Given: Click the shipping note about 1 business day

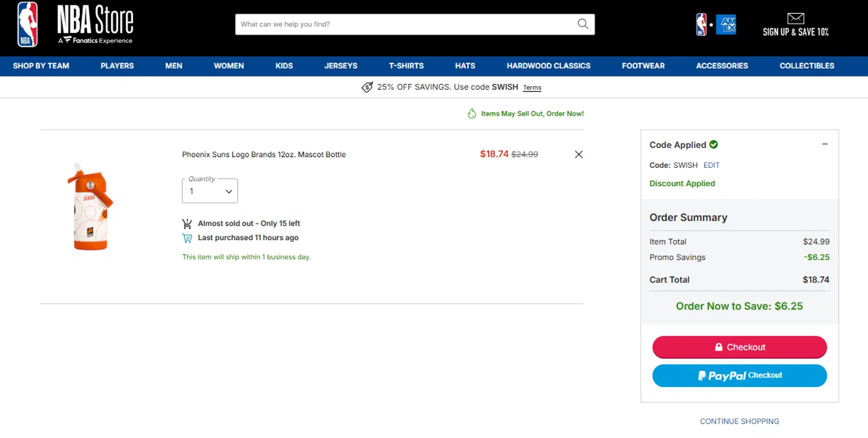Looking at the screenshot, I should pyautogui.click(x=247, y=257).
